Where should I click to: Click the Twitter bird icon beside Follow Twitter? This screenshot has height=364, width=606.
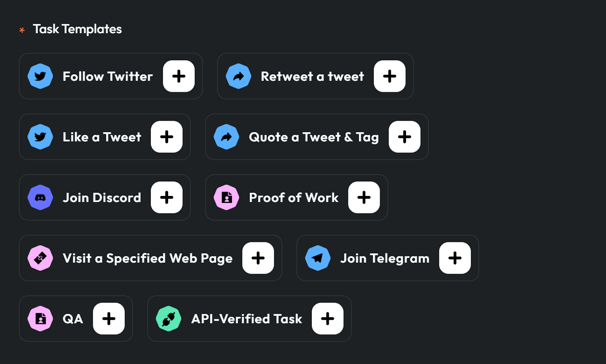40,76
